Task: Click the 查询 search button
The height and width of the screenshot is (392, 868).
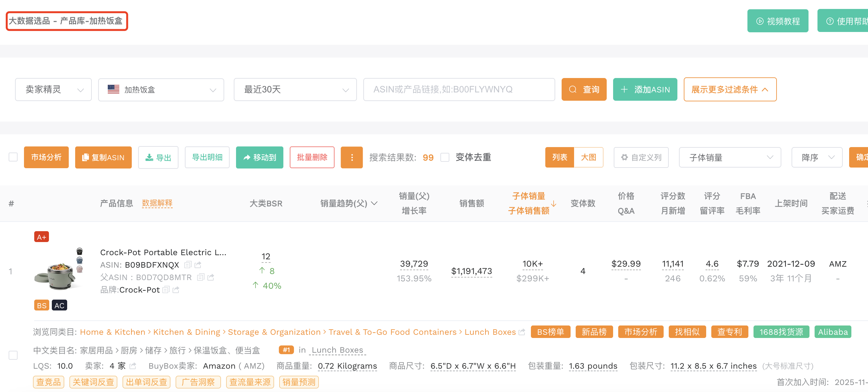Action: click(584, 90)
